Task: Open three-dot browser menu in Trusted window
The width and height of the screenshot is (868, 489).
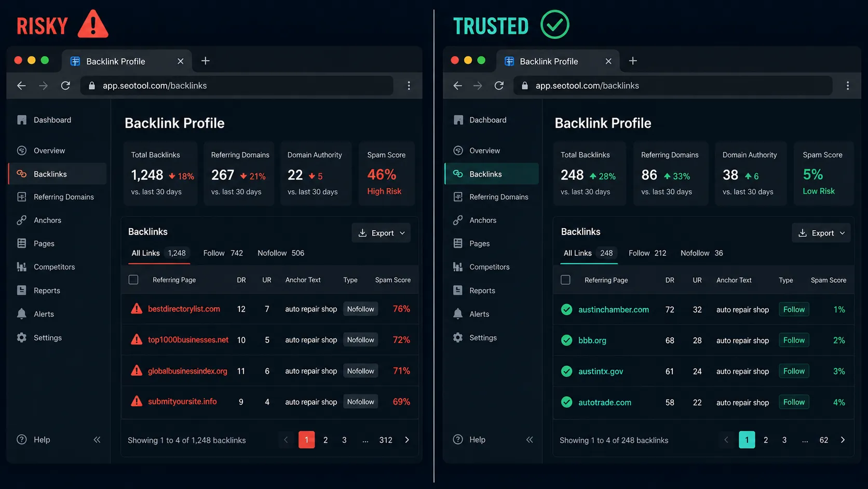Action: click(848, 86)
